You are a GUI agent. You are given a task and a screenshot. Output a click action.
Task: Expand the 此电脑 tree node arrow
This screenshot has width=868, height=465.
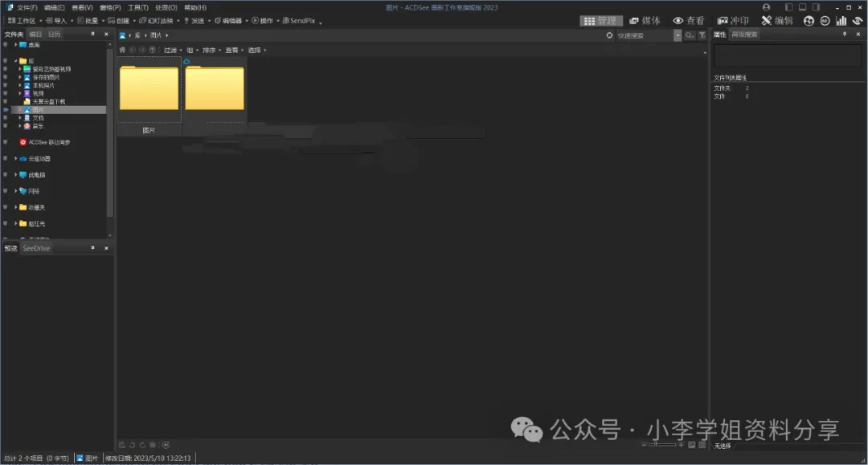pos(15,175)
